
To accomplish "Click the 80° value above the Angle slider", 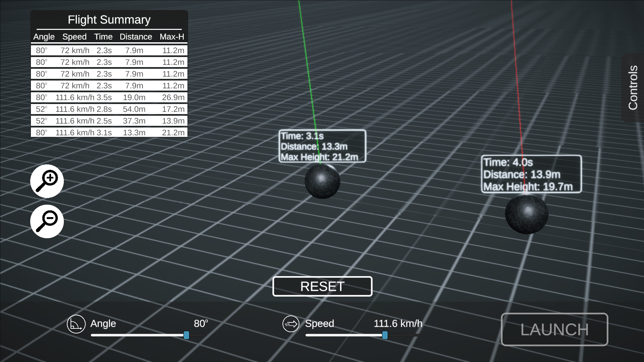I will 201,323.
